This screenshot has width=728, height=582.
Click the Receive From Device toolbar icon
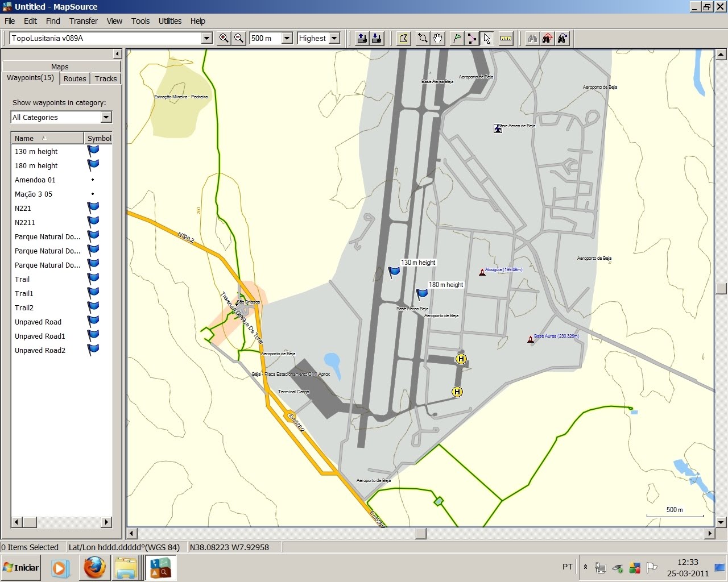click(377, 38)
